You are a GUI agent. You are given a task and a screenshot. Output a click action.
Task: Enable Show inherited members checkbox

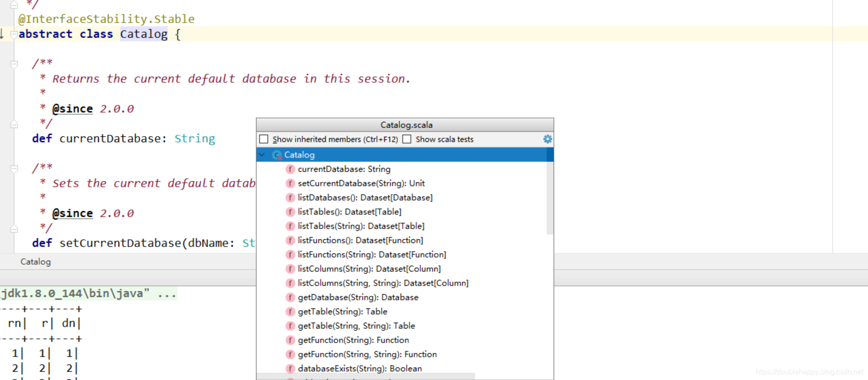click(x=264, y=139)
